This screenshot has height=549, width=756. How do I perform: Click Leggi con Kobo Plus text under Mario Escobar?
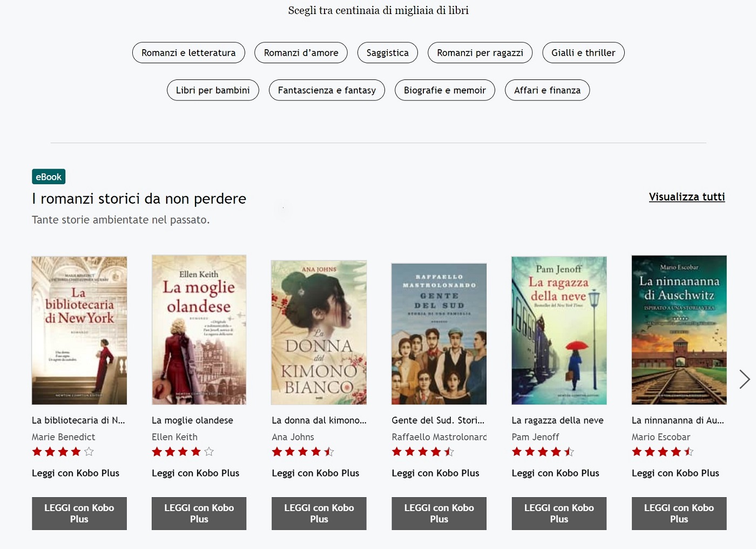point(676,473)
